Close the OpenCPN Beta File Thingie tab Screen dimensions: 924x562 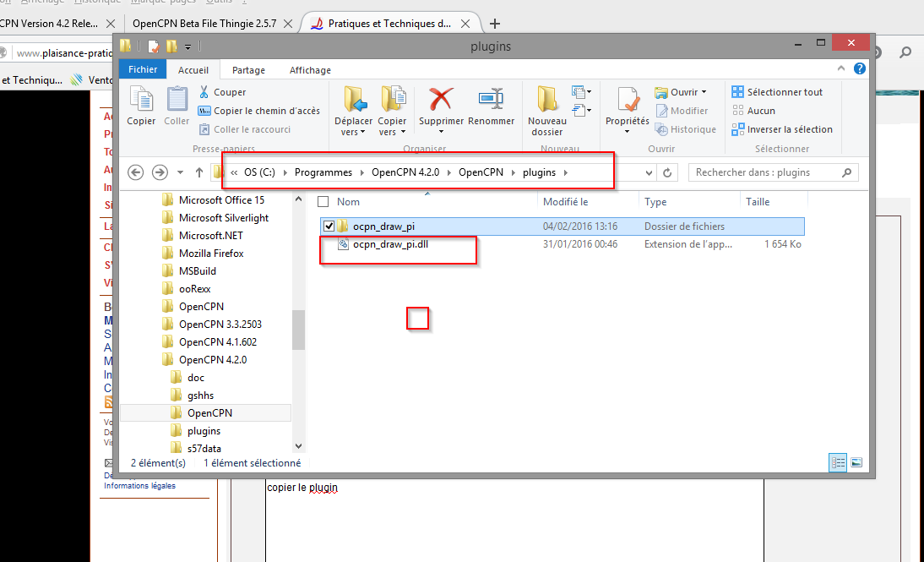coord(288,24)
